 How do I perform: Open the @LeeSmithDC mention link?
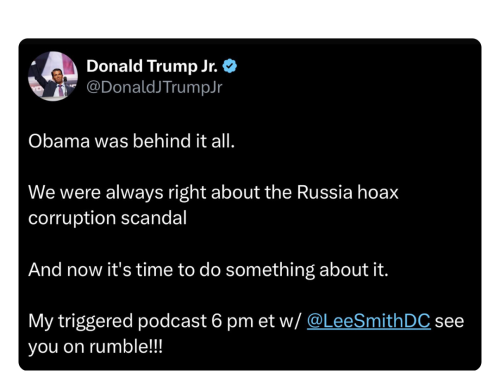[x=369, y=321]
